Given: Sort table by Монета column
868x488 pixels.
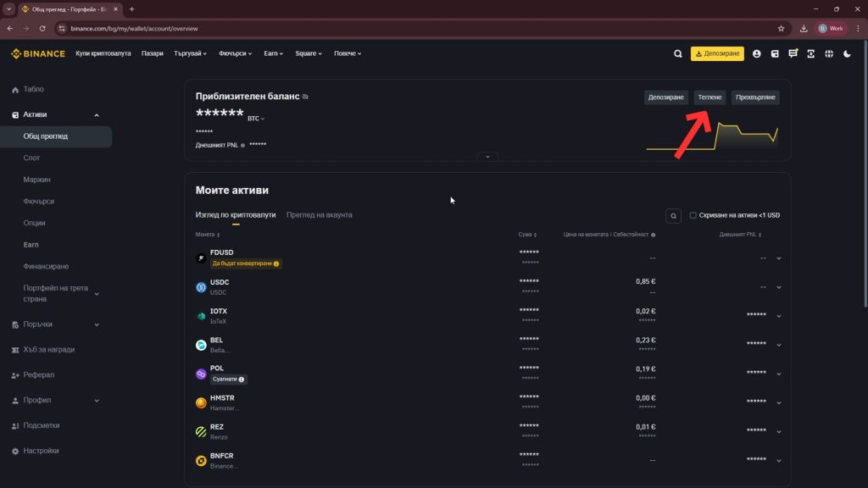Looking at the screenshot, I should coord(208,235).
